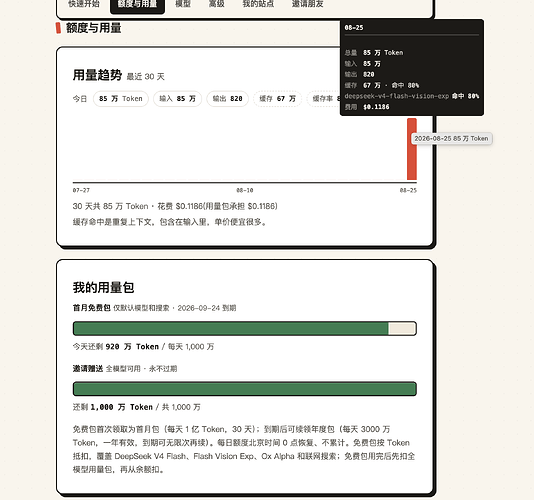Screen dimensions: 534x500
Task: Click the 缓存 67 万 · 命中 80% tooltip row
Action: tap(381, 85)
